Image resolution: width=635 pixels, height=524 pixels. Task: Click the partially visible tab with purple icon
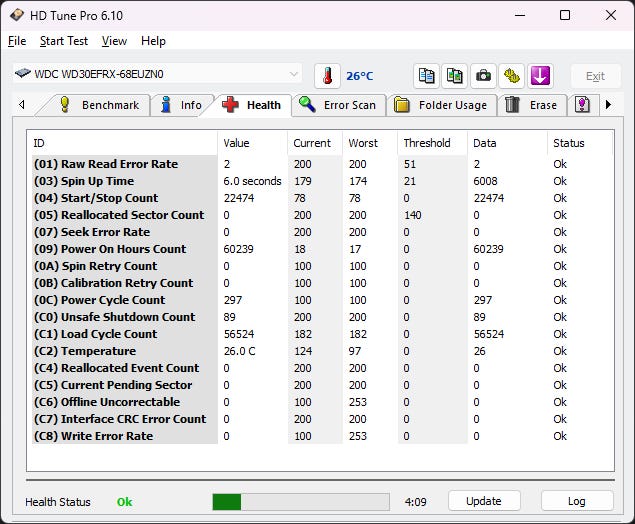click(582, 105)
